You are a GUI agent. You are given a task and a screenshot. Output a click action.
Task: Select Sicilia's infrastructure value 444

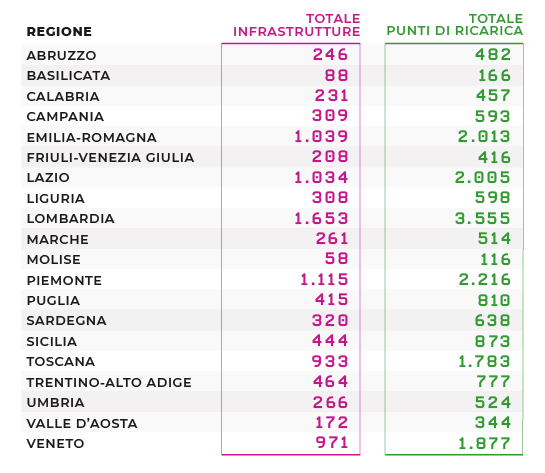pyautogui.click(x=330, y=341)
